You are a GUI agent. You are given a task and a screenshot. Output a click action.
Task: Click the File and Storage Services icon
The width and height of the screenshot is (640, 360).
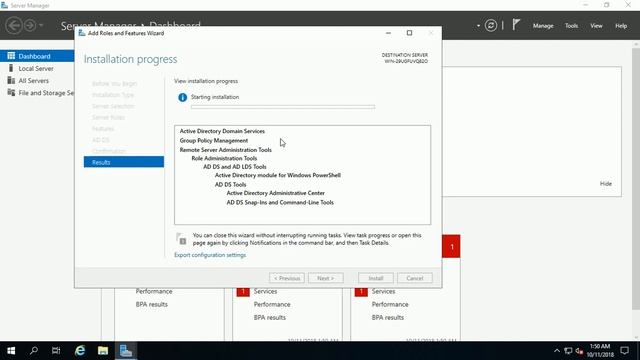(x=11, y=93)
